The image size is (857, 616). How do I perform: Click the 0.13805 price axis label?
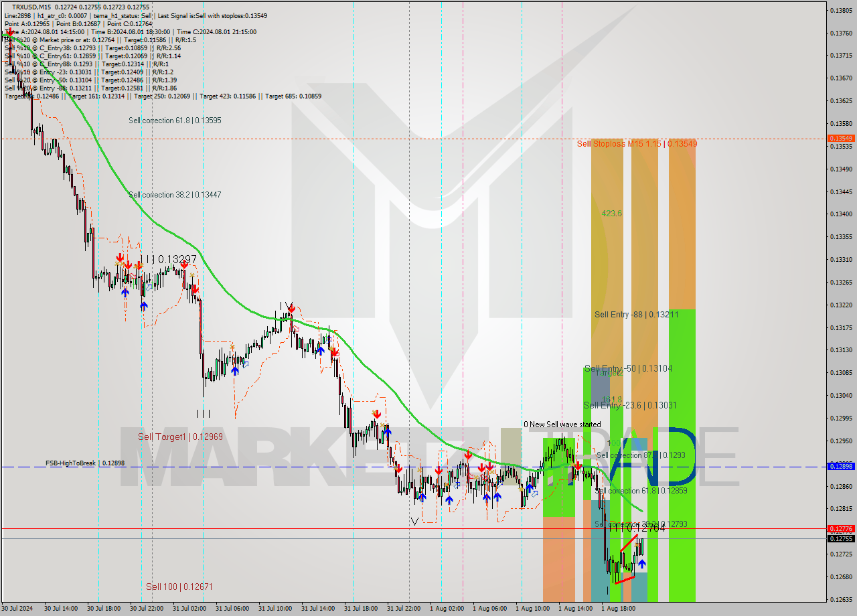[840, 10]
